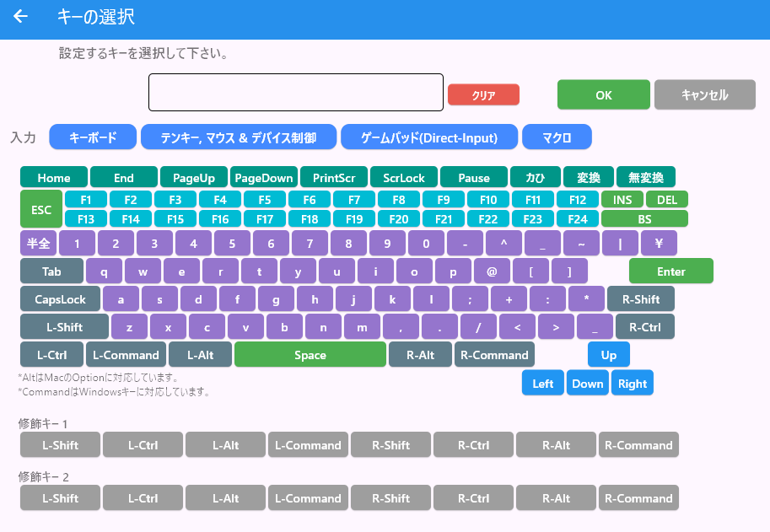The height and width of the screenshot is (532, 770).
Task: Select the green Space key
Action: pos(310,355)
